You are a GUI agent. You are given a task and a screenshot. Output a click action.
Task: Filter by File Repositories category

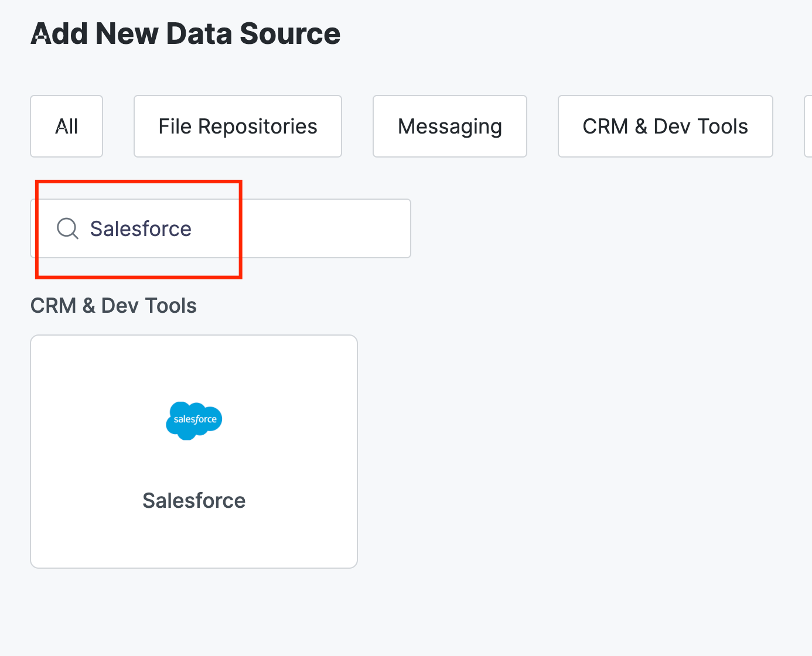pyautogui.click(x=238, y=127)
